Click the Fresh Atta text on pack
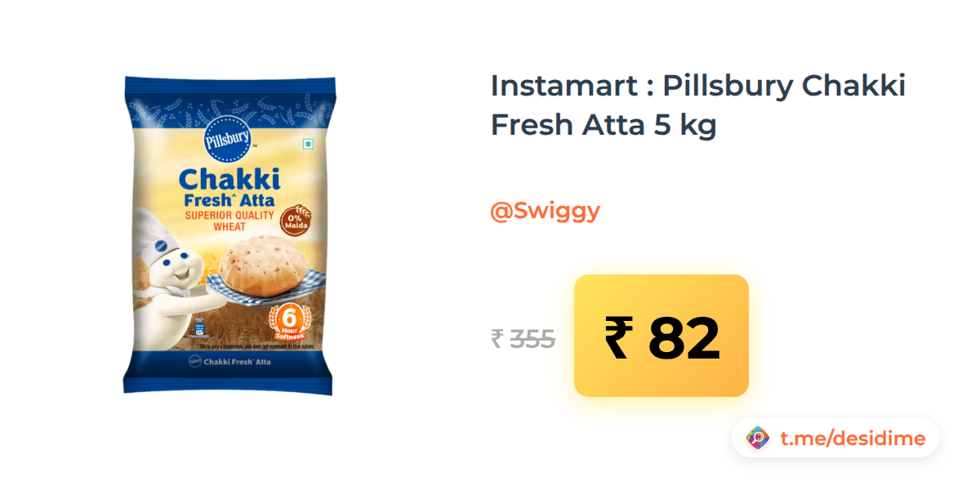 click(229, 200)
